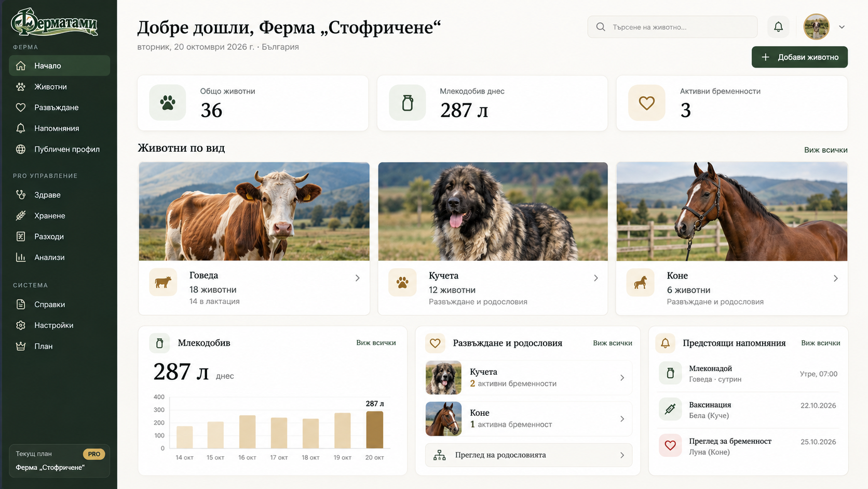
Task: Expand the Говеда card chevron
Action: [x=357, y=278]
